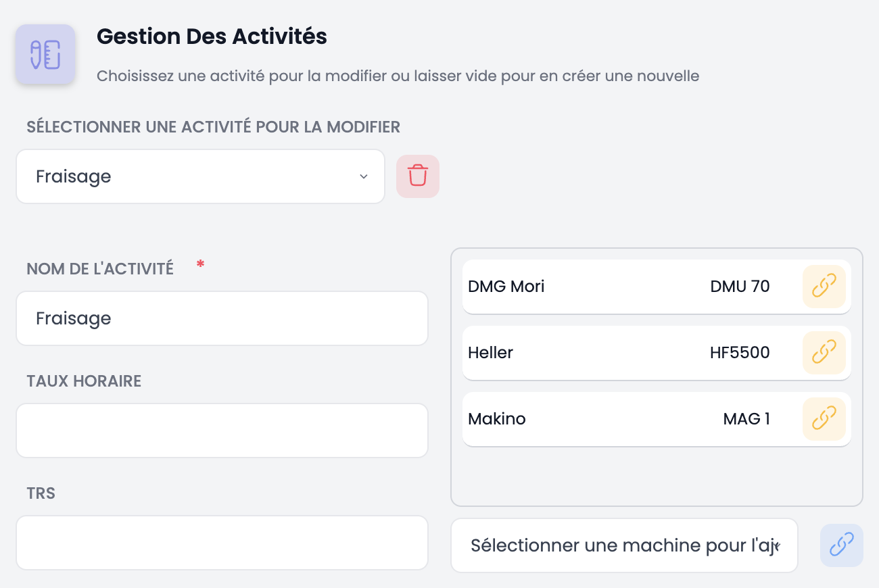
Task: Click the yellow chain icon for DMU 70
Action: 824,286
